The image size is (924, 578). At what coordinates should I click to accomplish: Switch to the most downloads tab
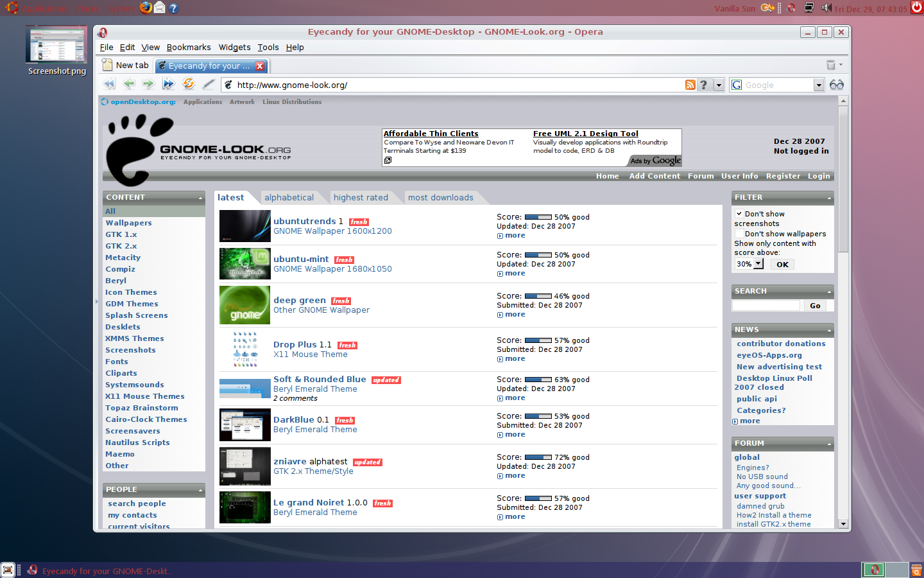441,198
